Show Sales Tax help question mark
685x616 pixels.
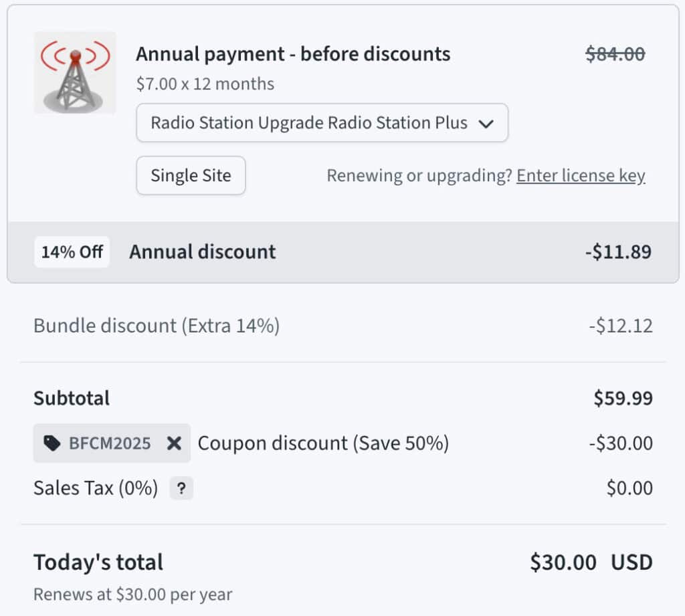181,489
